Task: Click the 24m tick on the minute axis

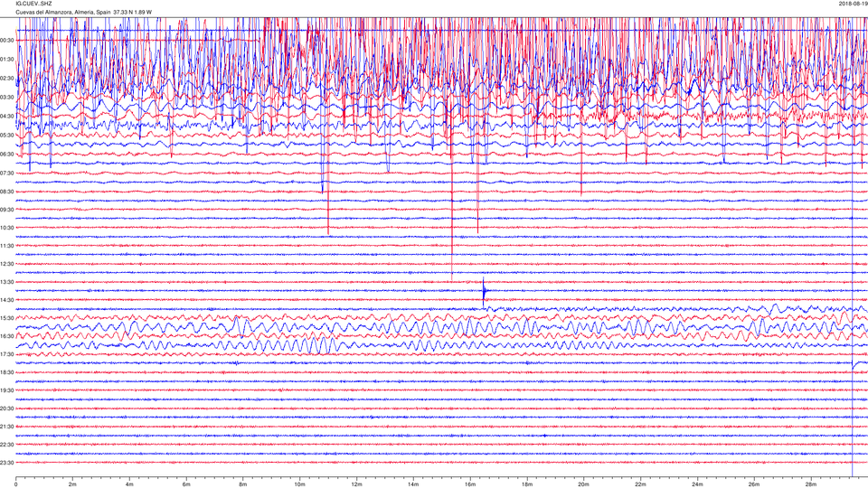Action: [697, 484]
